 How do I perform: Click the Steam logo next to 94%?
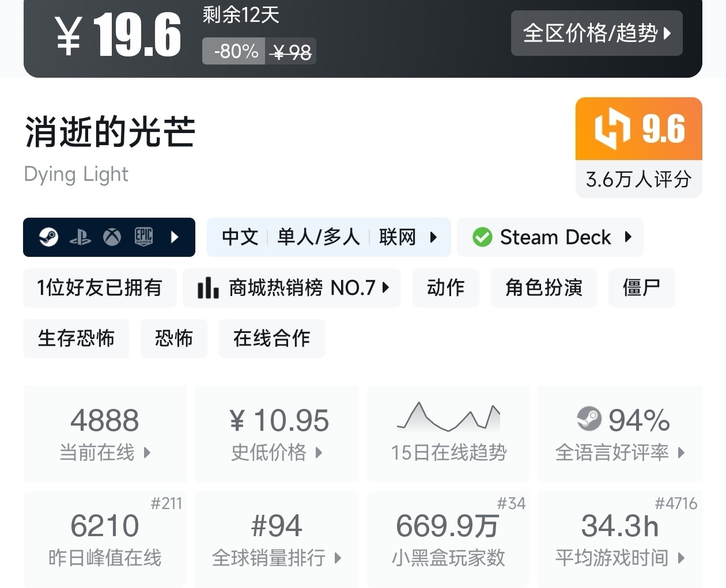589,419
